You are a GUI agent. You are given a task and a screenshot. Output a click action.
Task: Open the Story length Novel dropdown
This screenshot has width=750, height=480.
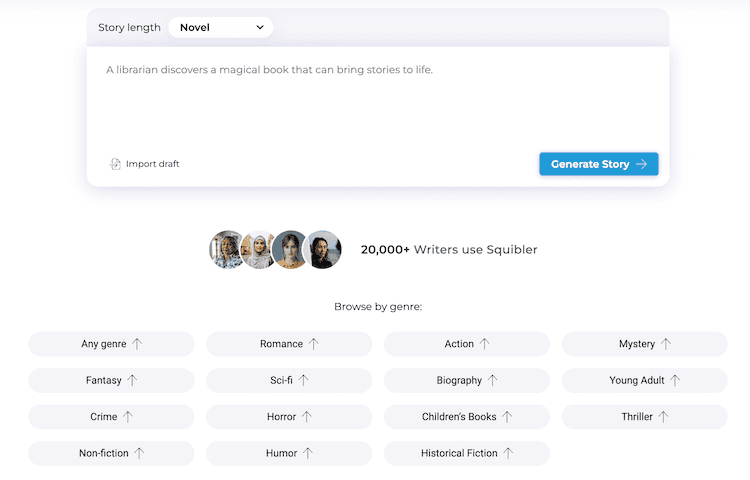tap(221, 27)
